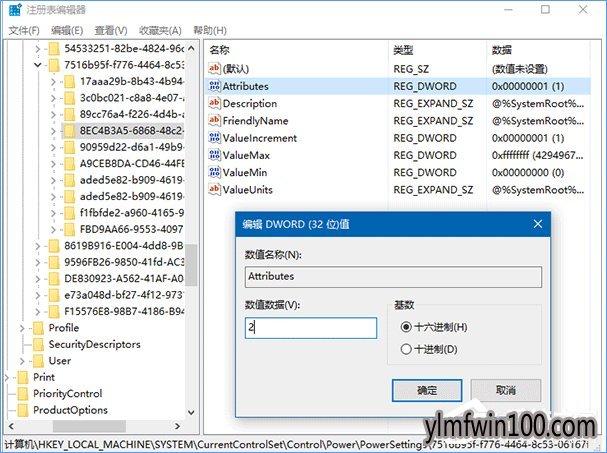The height and width of the screenshot is (453, 607).
Task: Open the 编辑(E) menu
Action: [x=67, y=31]
